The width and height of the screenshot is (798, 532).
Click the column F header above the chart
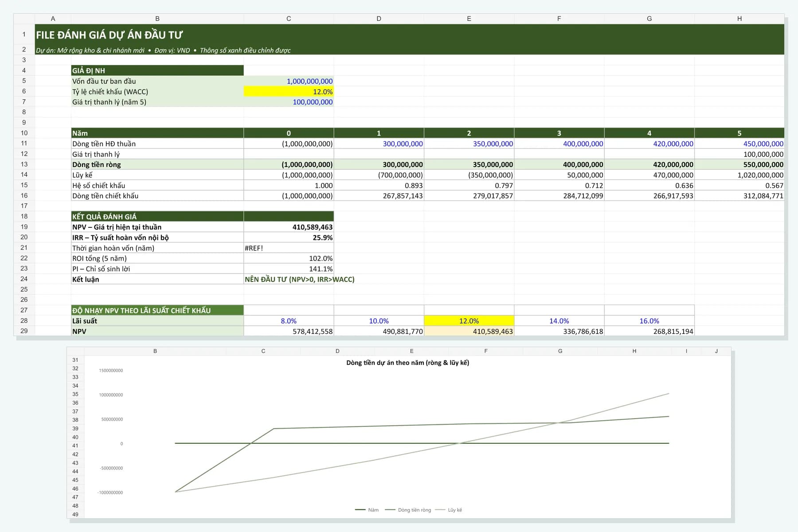point(486,351)
